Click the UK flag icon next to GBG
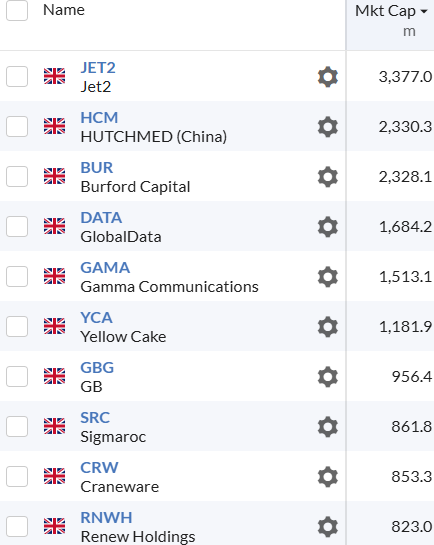The image size is (434, 545). (55, 376)
